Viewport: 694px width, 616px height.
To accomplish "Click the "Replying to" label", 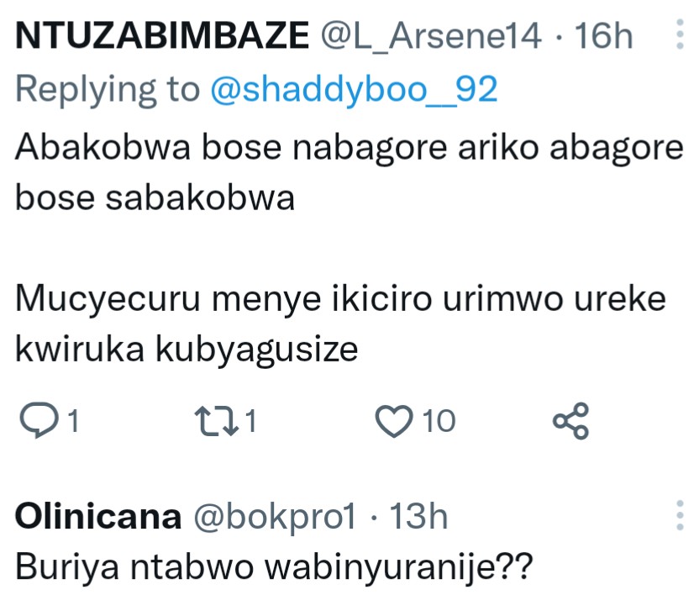I will 108,90.
